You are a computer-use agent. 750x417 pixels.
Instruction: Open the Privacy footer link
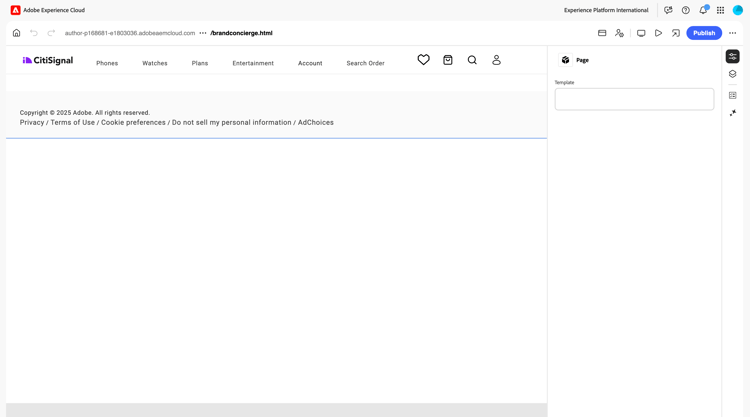pos(32,122)
